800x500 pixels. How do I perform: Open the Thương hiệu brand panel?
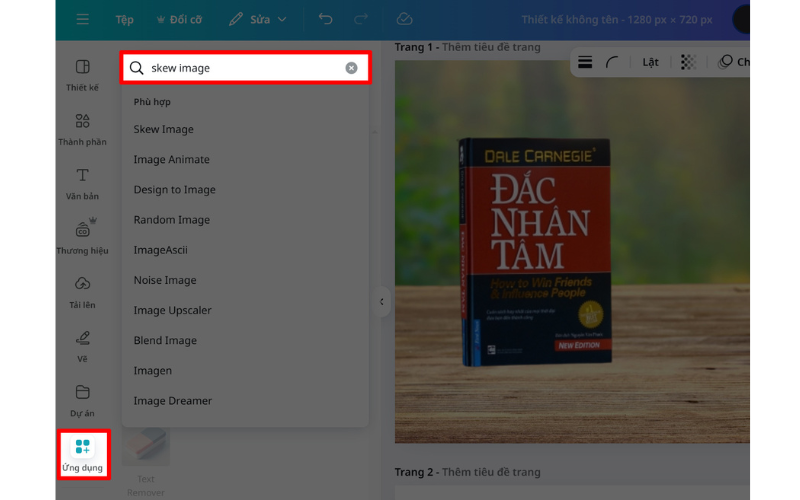pyautogui.click(x=82, y=237)
